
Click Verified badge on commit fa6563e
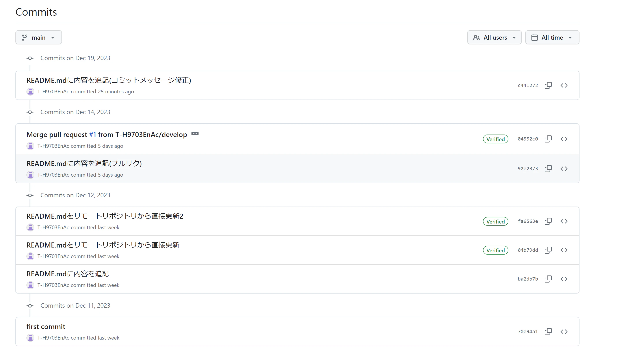[x=495, y=222]
